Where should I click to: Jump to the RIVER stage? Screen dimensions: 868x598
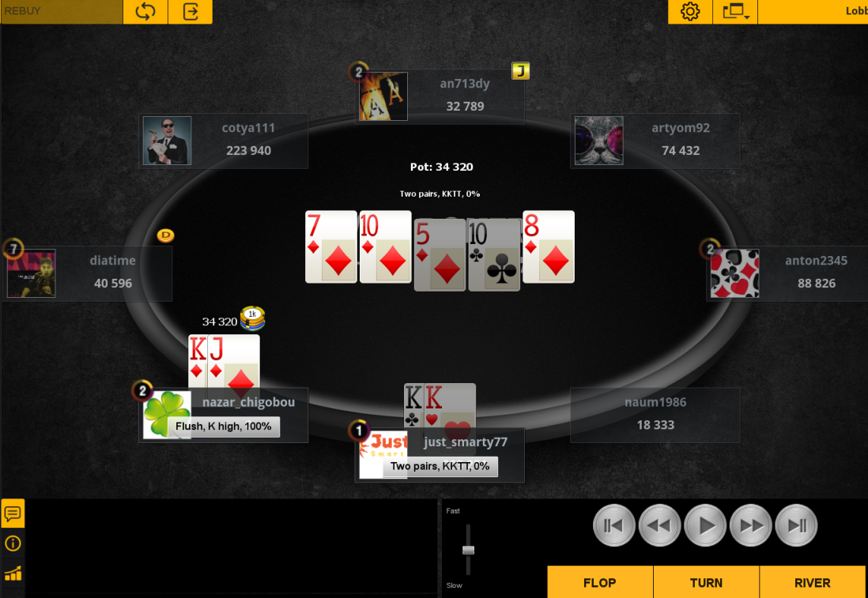pos(812,582)
